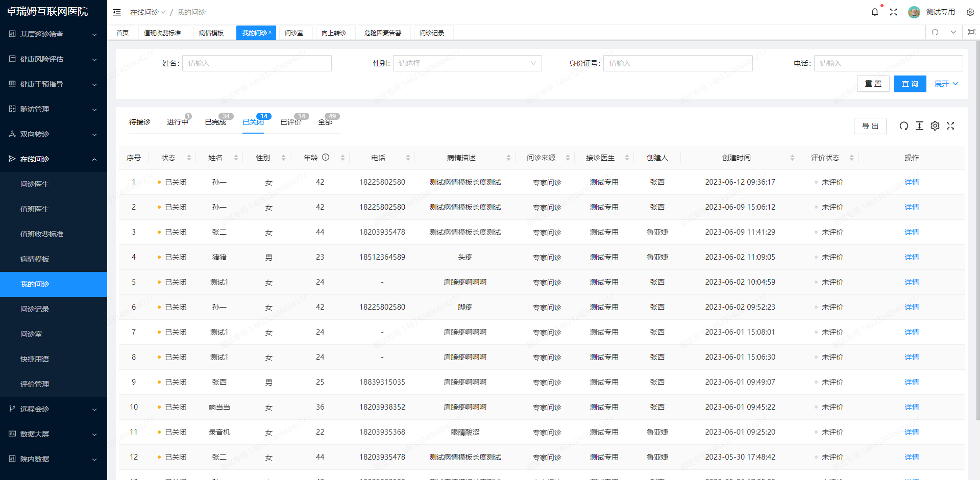Expand 远程会诊 sidebar menu
Image resolution: width=980 pixels, height=480 pixels.
click(x=54, y=409)
